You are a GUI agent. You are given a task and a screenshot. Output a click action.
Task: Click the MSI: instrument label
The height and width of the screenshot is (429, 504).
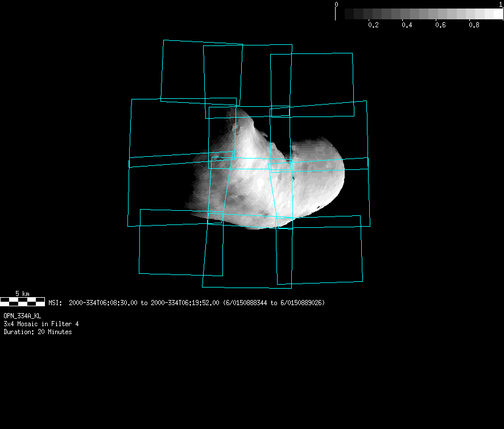click(56, 303)
